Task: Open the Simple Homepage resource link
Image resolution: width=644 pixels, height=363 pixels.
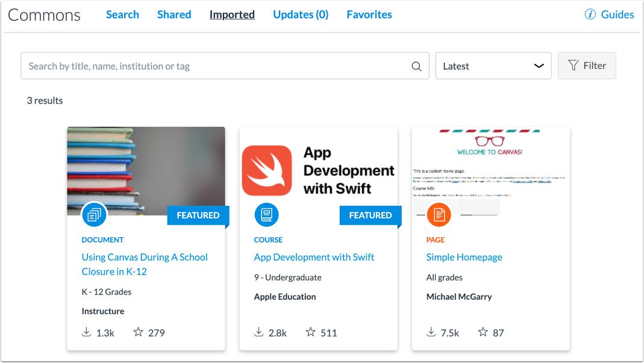Action: click(x=464, y=257)
